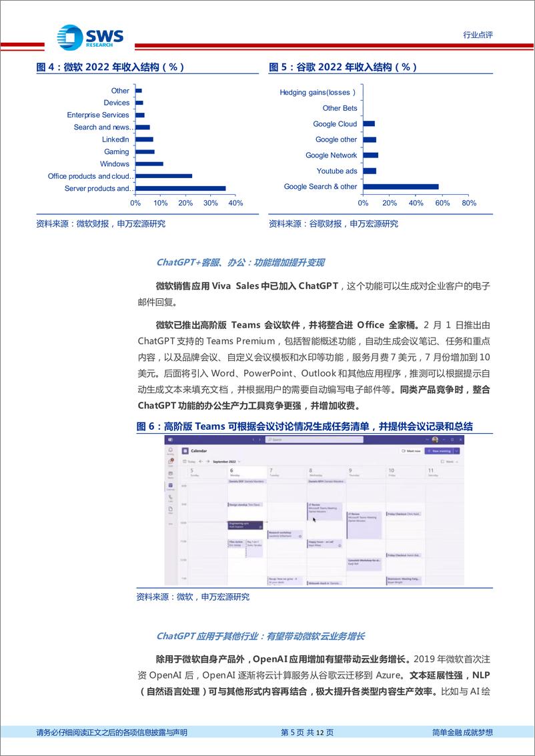Click the ChatGPT应用于其他行业 section heading

(260, 636)
